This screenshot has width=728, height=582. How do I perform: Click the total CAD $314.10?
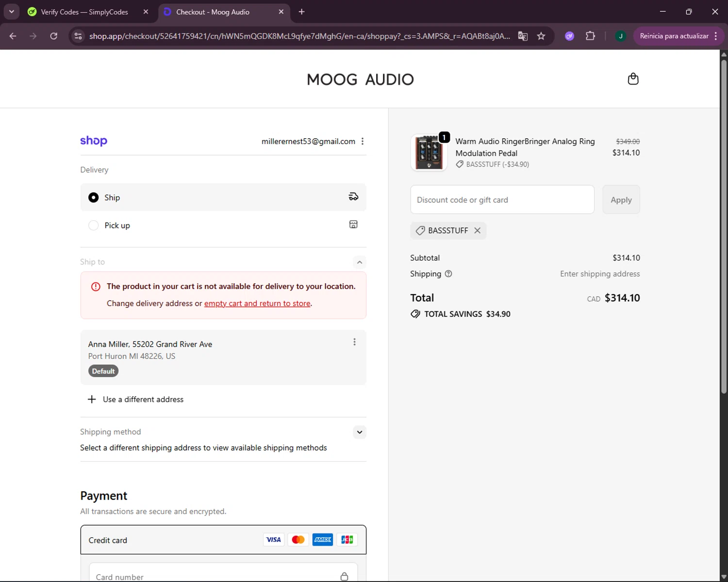click(613, 298)
